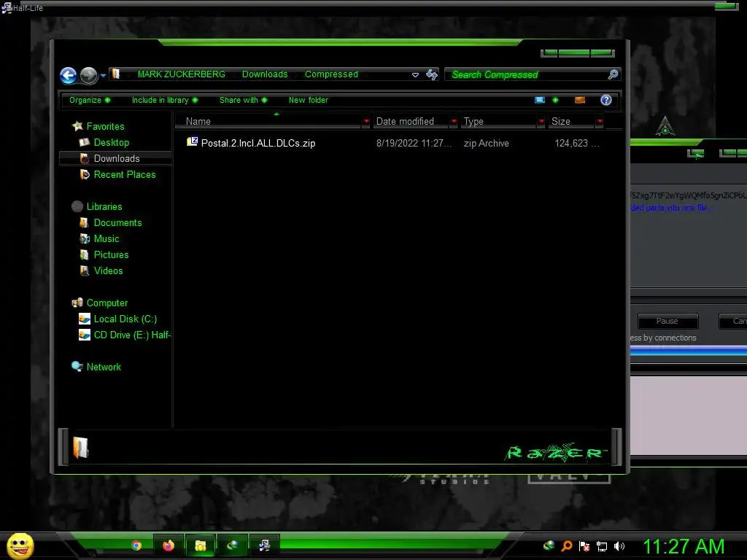747x560 pixels.
Task: Open Firefox from the taskbar
Action: pos(169,545)
